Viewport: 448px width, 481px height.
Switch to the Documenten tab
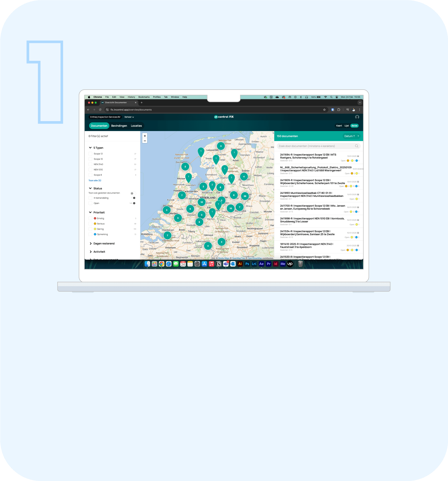click(x=99, y=126)
